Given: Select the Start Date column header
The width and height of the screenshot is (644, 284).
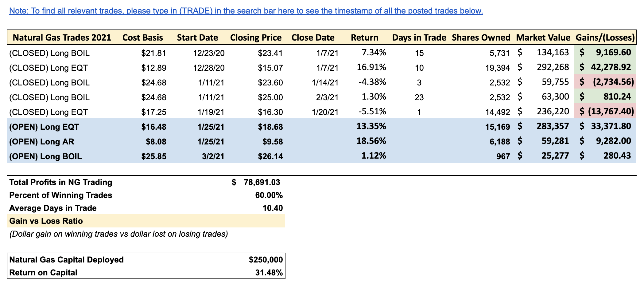Looking at the screenshot, I should tap(197, 37).
